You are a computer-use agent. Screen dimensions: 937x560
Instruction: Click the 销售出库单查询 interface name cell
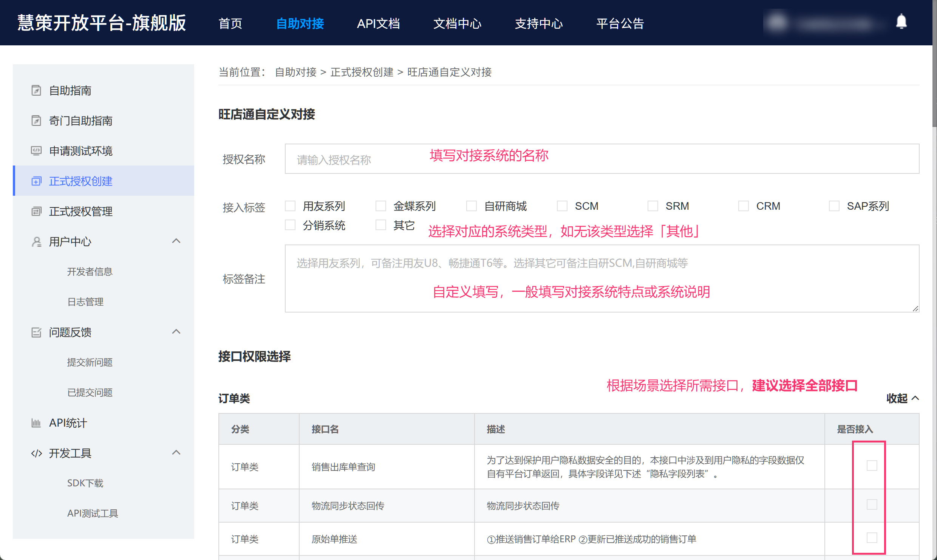387,467
